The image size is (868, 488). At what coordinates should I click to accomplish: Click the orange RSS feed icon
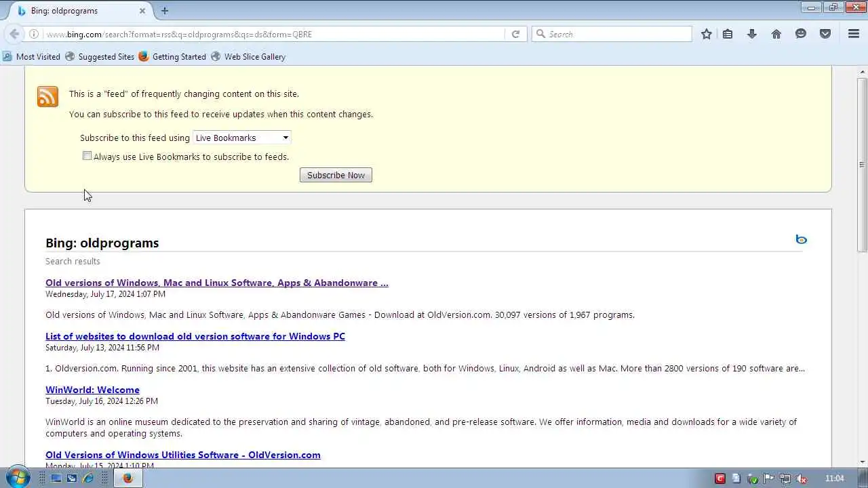(x=47, y=97)
